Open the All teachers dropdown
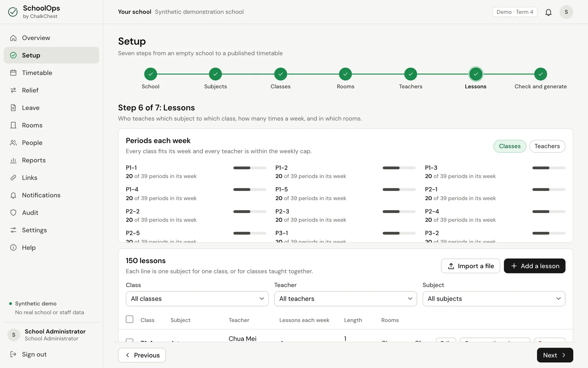 [x=345, y=299]
